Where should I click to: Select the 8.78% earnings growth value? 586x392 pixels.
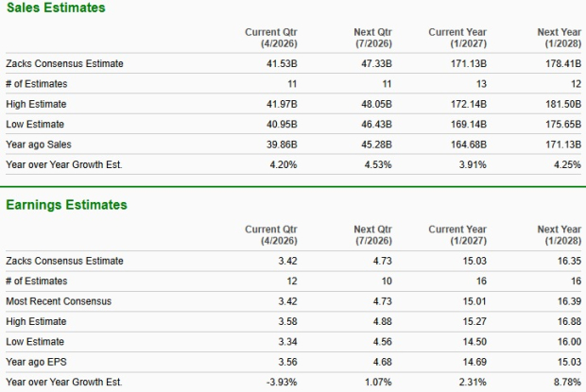[567, 383]
